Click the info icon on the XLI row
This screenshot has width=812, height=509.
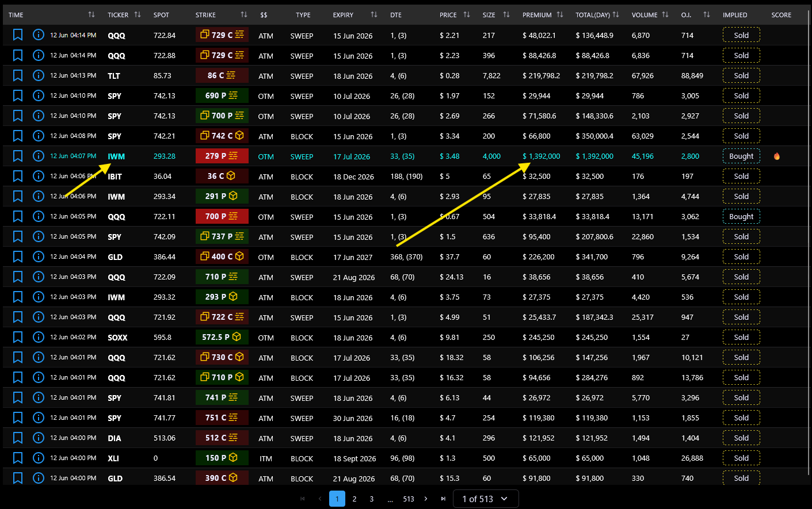[39, 458]
